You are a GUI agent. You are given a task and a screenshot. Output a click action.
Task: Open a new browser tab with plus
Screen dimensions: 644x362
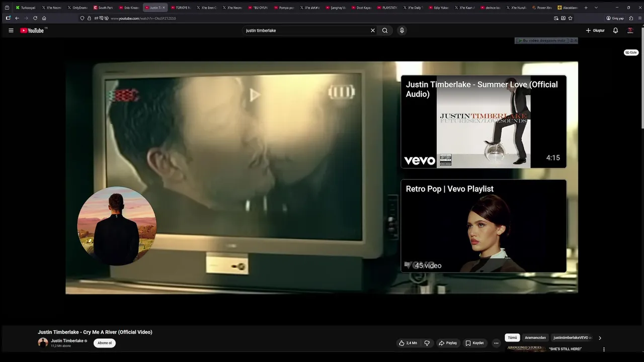pyautogui.click(x=586, y=8)
